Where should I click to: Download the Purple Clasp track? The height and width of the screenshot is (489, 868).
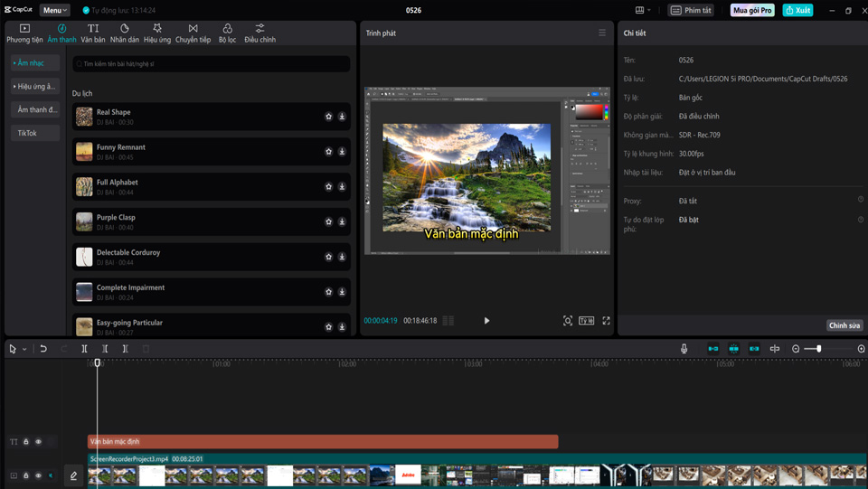[342, 221]
